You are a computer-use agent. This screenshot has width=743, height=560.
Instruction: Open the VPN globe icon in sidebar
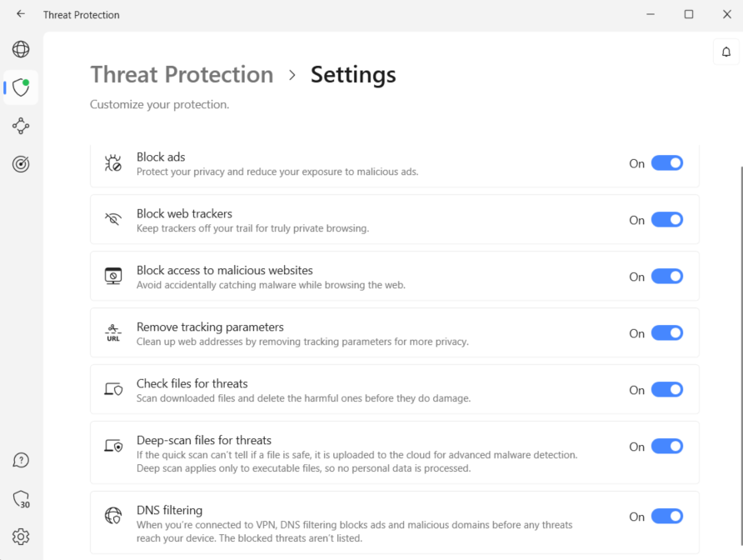coord(21,49)
